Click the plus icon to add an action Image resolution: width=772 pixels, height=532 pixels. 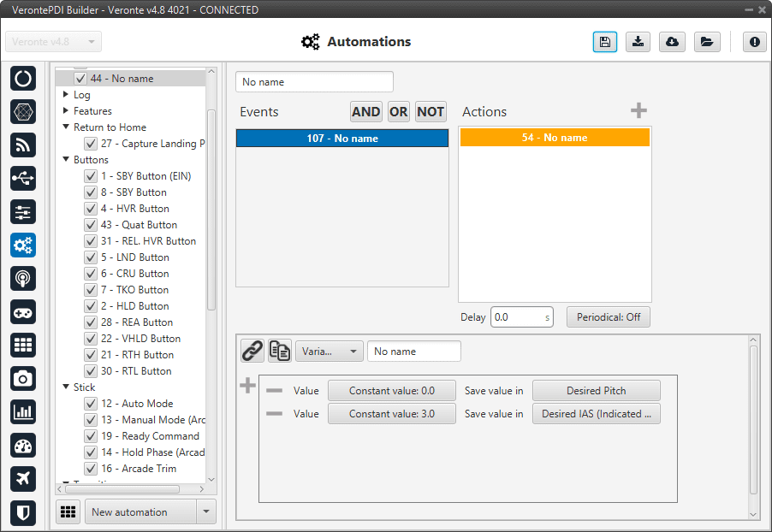click(x=638, y=110)
